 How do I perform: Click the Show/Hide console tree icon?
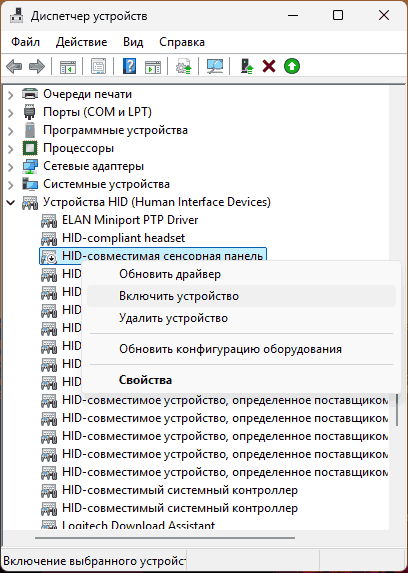(x=68, y=67)
